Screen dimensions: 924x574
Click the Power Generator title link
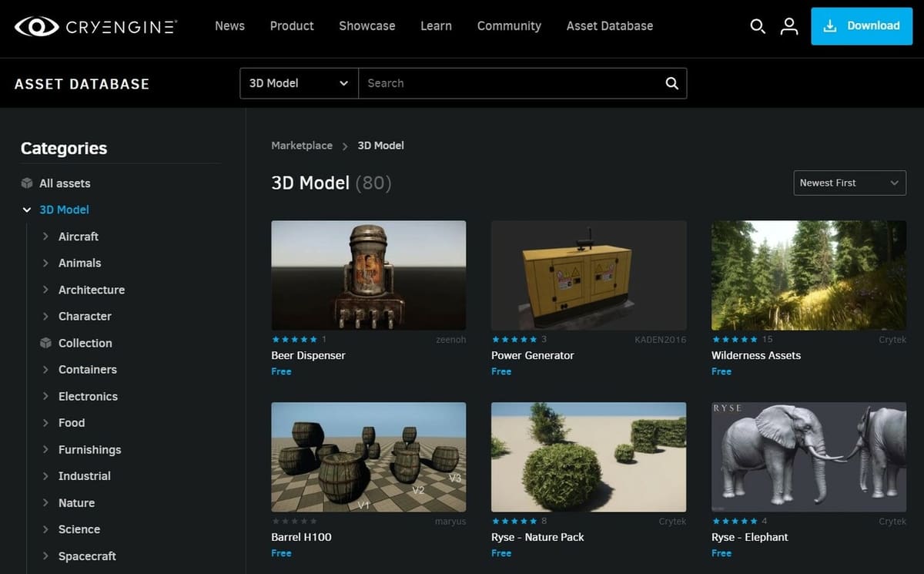(533, 355)
